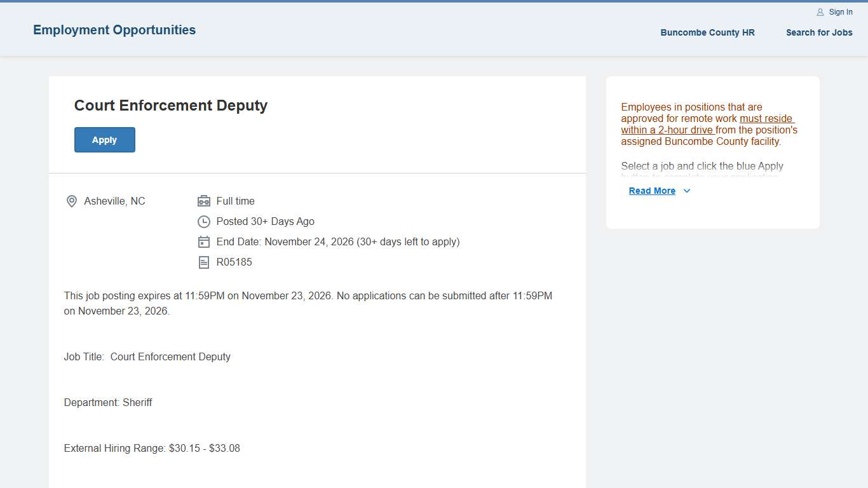Click the External Hiring Range line
Viewport: 868px width, 488px height.
pos(152,449)
